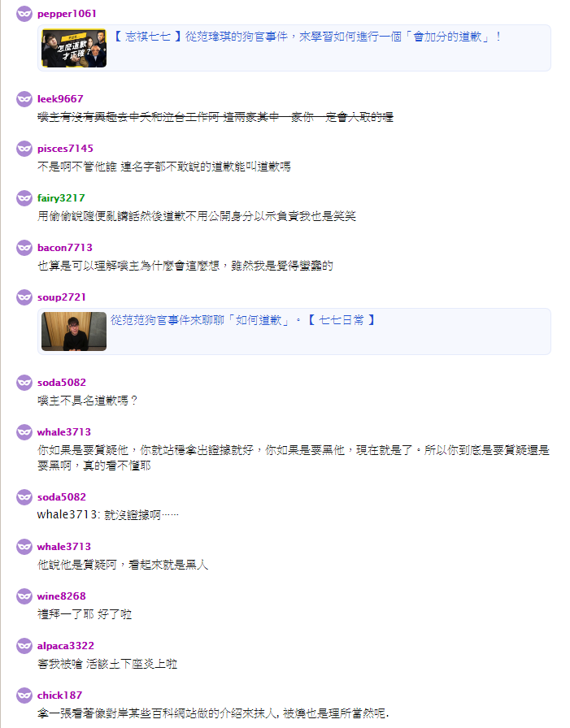Click the mask avatar icon beside soup2721
Image resolution: width=570 pixels, height=728 pixels.
pos(24,297)
